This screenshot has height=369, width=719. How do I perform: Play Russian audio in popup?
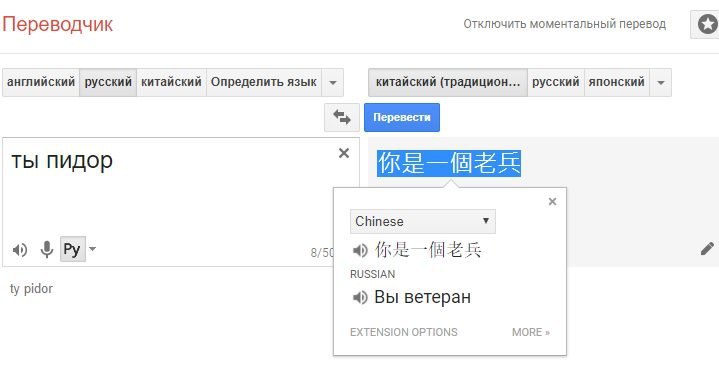click(x=360, y=297)
